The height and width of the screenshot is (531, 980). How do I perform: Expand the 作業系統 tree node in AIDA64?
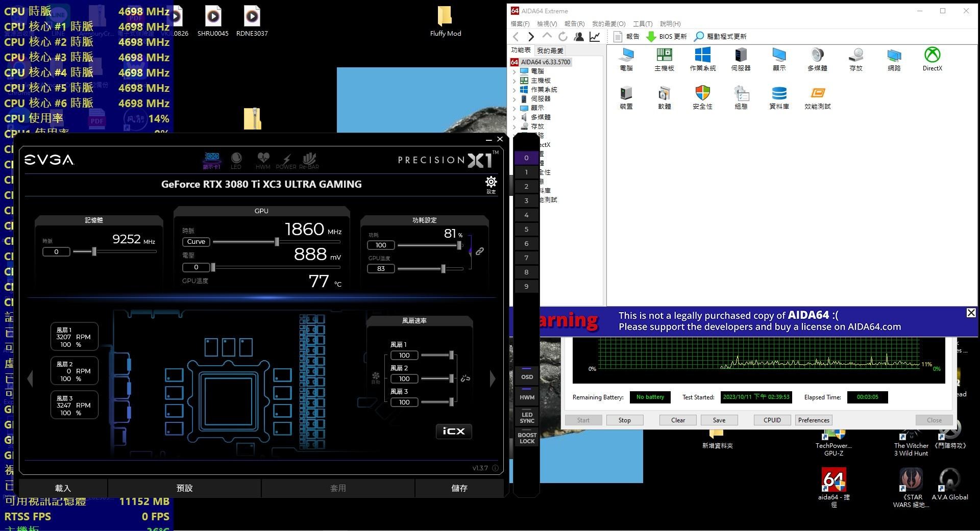pos(514,90)
